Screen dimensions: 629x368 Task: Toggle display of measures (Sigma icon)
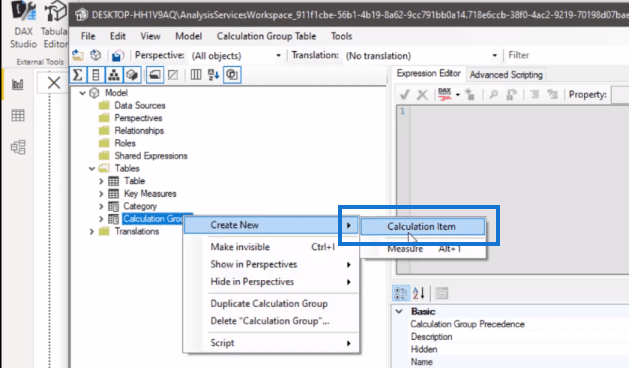(x=78, y=75)
